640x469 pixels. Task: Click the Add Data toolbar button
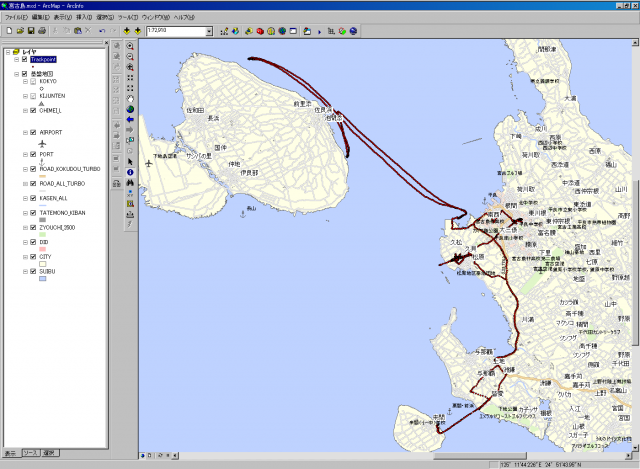coord(125,31)
